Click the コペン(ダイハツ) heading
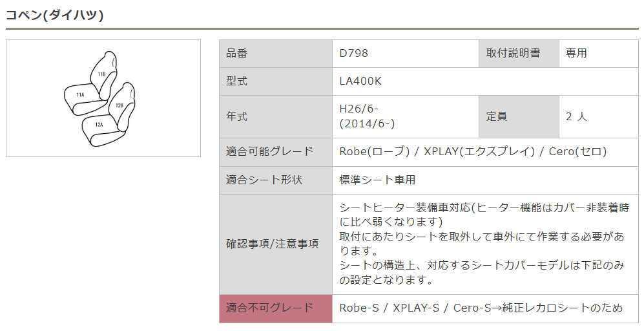This screenshot has height=331, width=644. (x=55, y=14)
